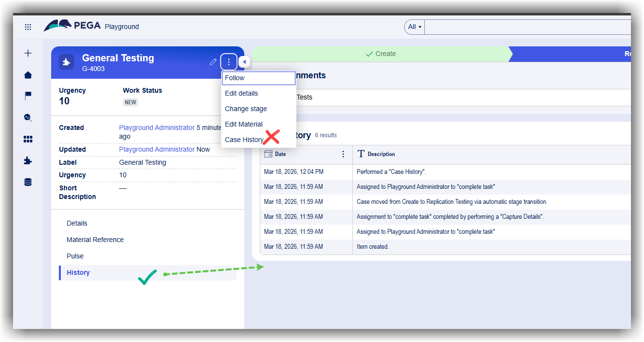This screenshot has height=342, width=644.
Task: Click Playground Administrator link beside Created
Action: pos(156,128)
